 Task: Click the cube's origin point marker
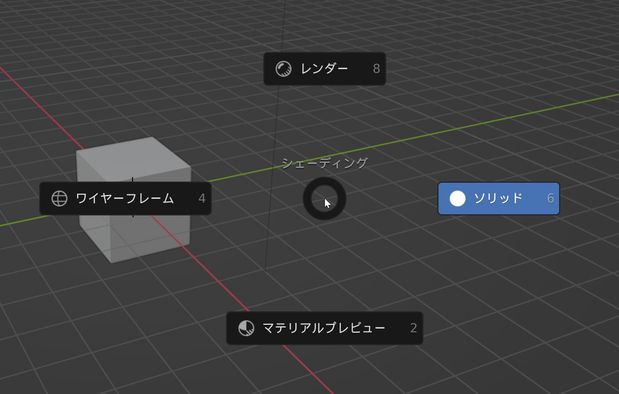(132, 180)
